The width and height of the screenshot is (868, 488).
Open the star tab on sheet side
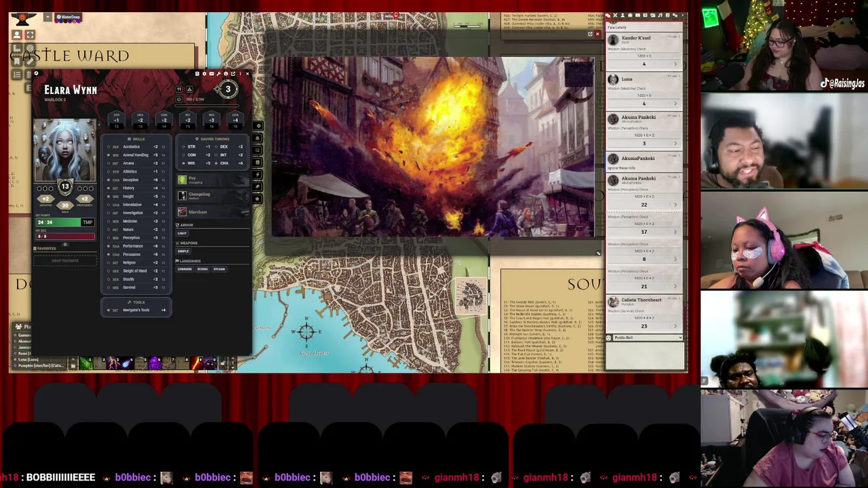[258, 199]
